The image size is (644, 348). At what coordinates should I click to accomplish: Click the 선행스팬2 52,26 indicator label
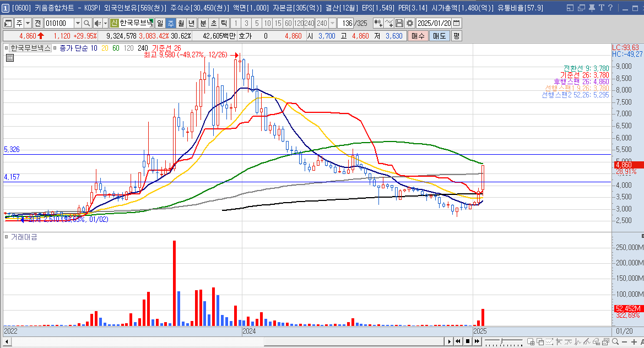tap(575, 95)
